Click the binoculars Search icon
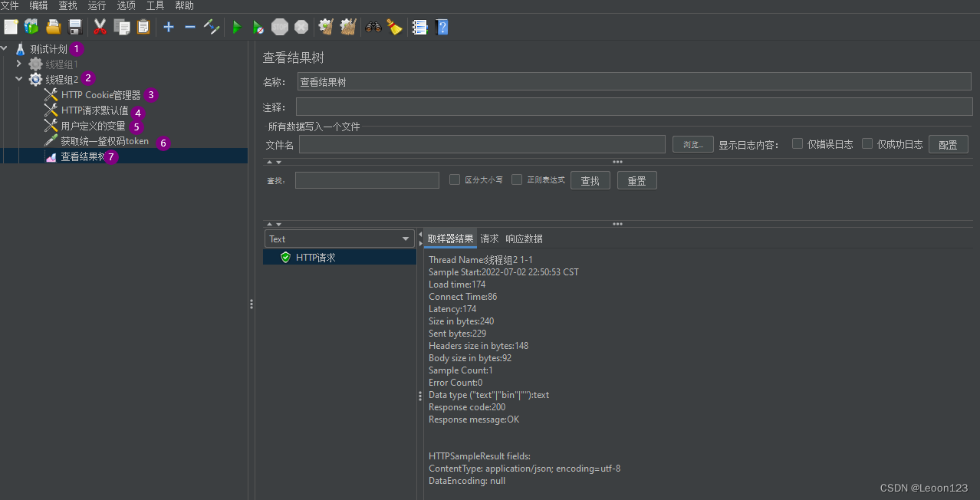The width and height of the screenshot is (980, 500). pos(373,27)
